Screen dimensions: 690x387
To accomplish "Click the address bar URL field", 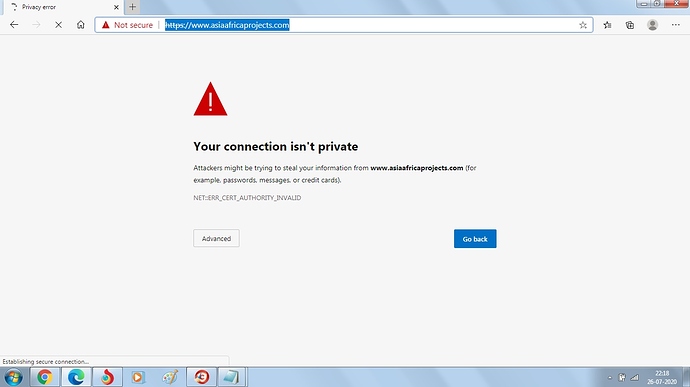I will [x=344, y=25].
